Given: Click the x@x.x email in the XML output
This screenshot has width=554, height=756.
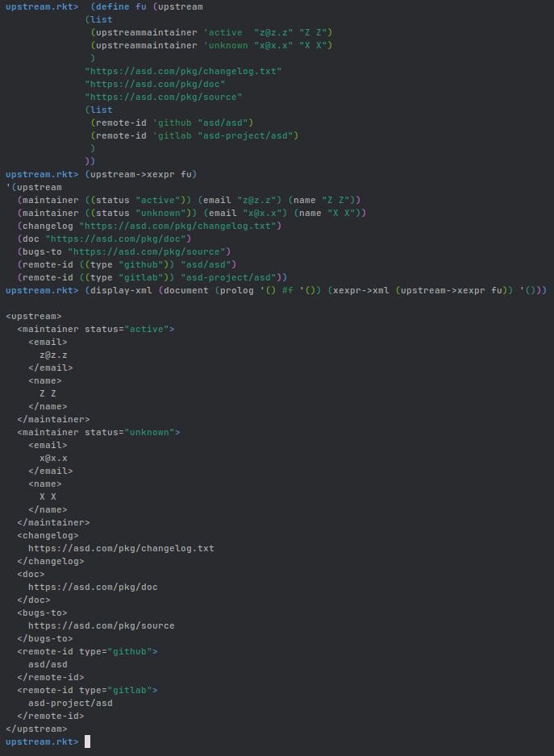Looking at the screenshot, I should (53, 458).
